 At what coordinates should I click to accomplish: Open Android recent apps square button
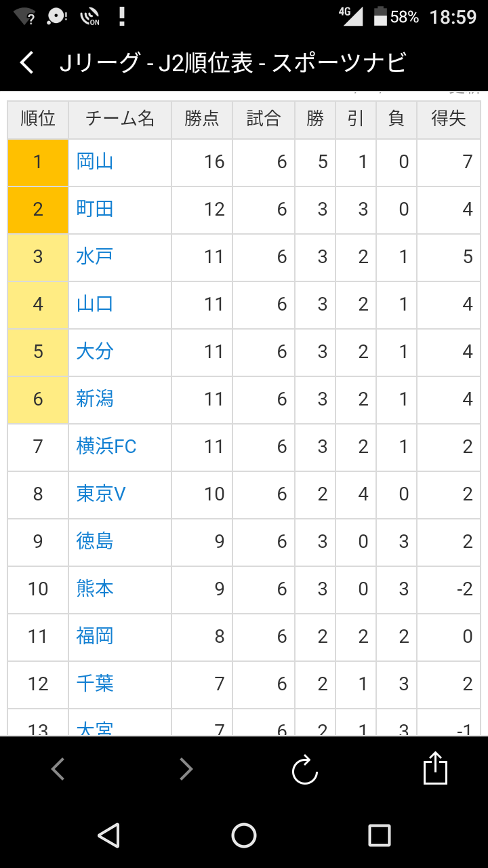379,835
